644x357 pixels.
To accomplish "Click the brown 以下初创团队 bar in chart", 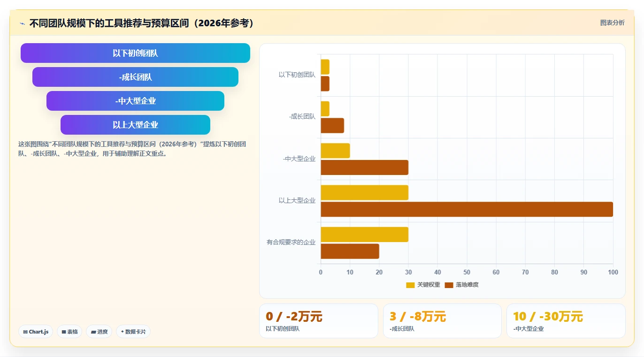I will click(325, 84).
